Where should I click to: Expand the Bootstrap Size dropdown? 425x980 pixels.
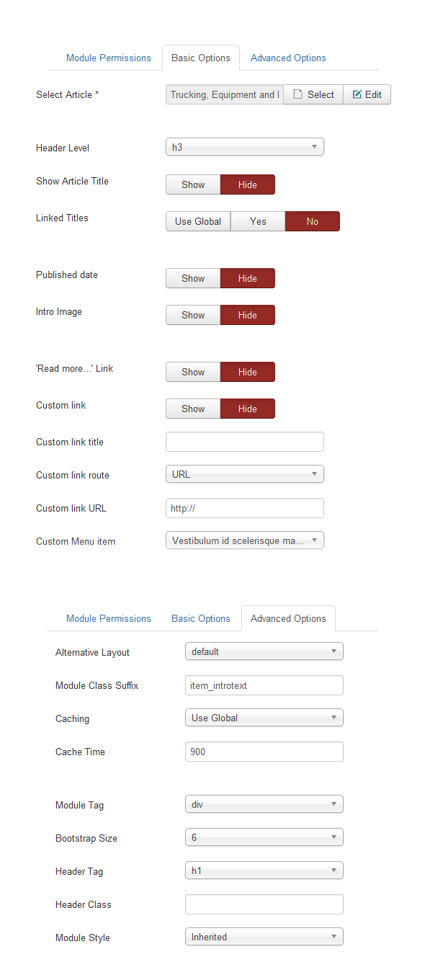tap(264, 837)
